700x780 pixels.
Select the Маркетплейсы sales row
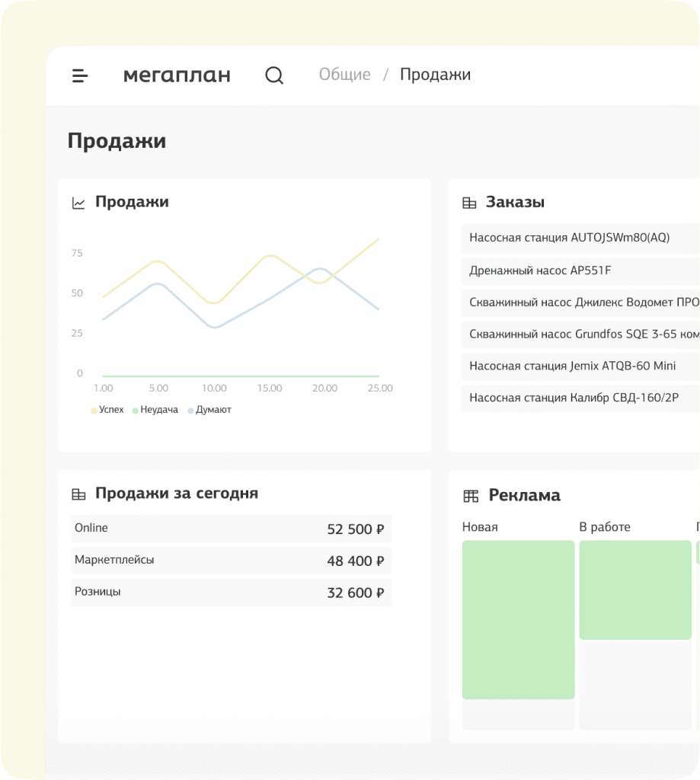click(x=231, y=561)
